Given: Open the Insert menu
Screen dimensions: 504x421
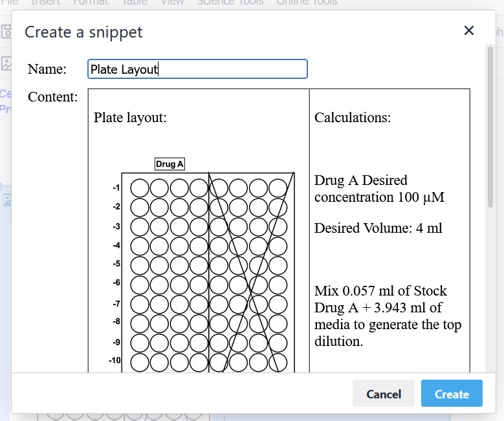Looking at the screenshot, I should 45,3.
